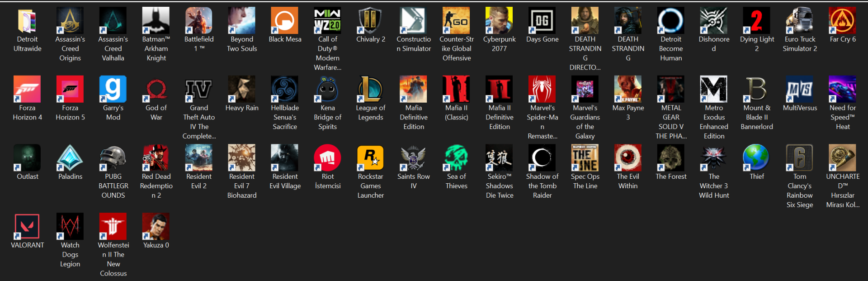The width and height of the screenshot is (868, 281).
Task: Click the League of Legends shortcut
Action: 371,89
